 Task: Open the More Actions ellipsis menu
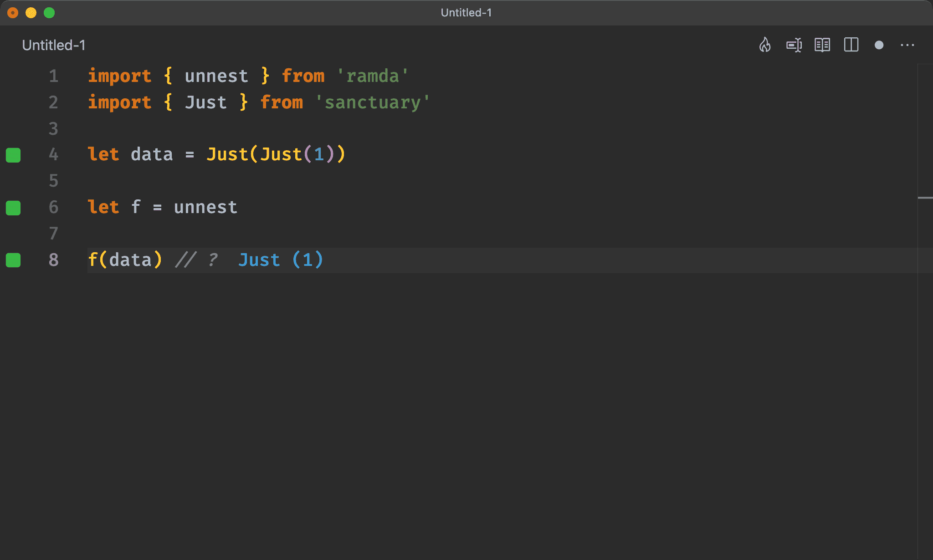[x=907, y=45]
